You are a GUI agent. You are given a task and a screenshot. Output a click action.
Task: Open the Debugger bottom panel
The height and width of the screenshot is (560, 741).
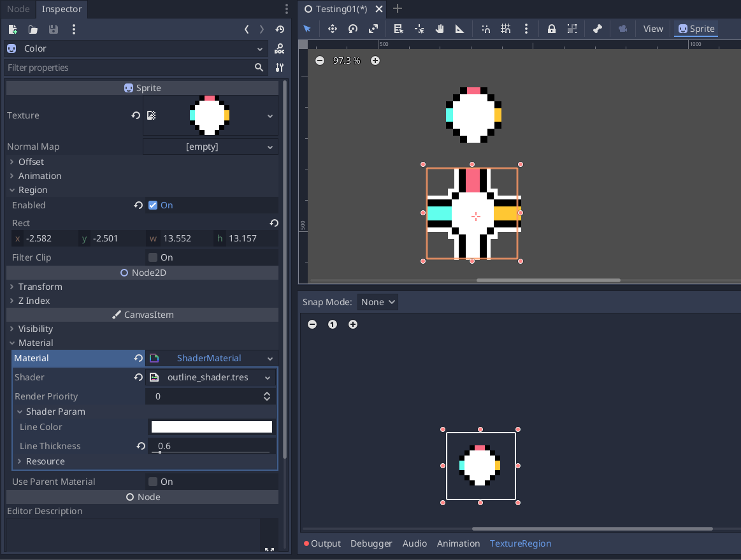point(371,543)
